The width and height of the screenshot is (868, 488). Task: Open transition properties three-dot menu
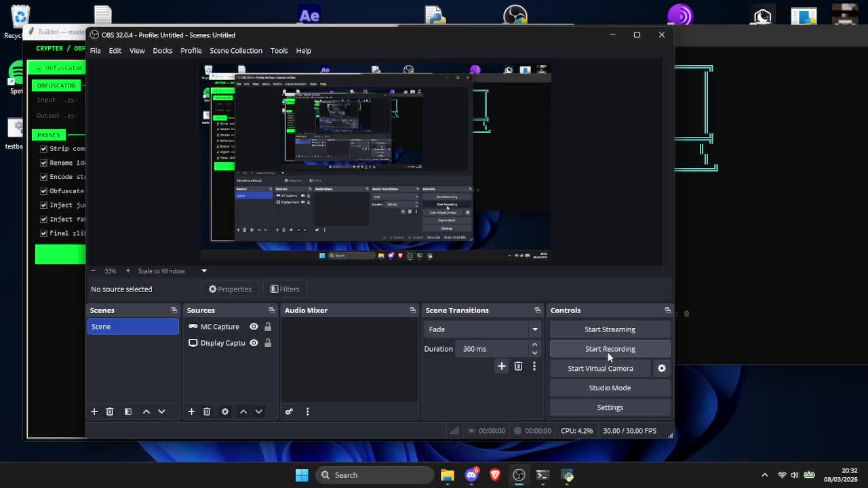tap(534, 366)
